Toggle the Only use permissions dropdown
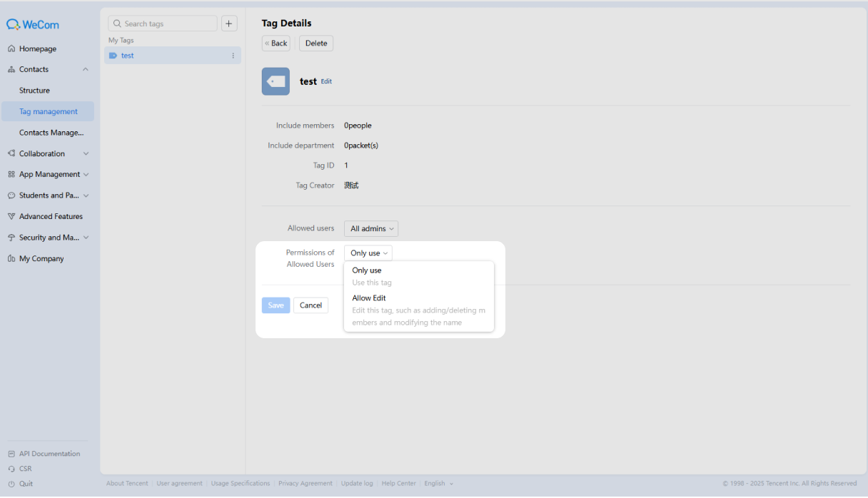Viewport: 868px width, 498px height. (368, 253)
